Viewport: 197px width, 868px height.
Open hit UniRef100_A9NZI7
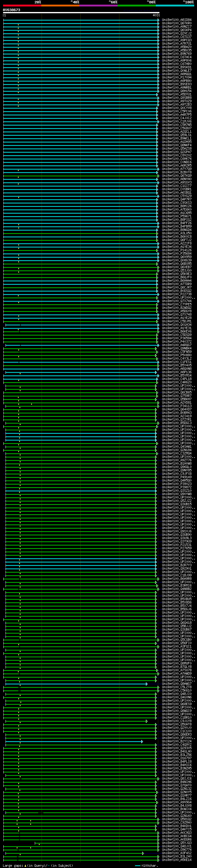(x=177, y=26)
